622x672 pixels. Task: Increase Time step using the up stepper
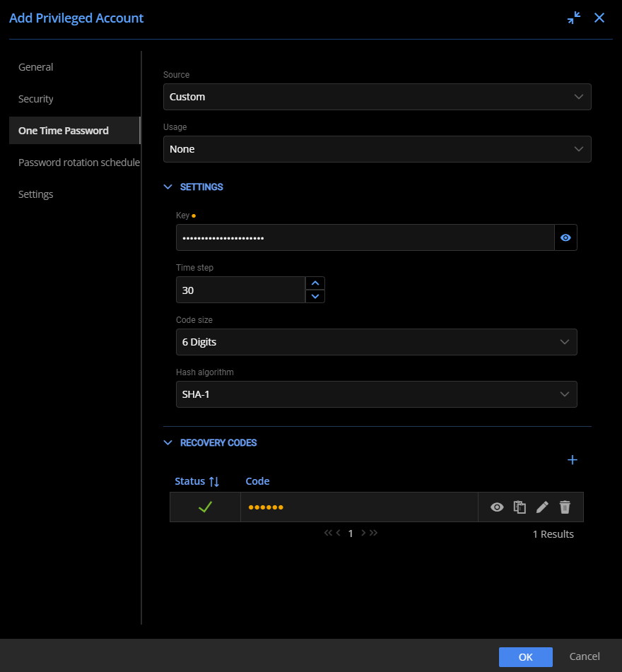tap(315, 283)
